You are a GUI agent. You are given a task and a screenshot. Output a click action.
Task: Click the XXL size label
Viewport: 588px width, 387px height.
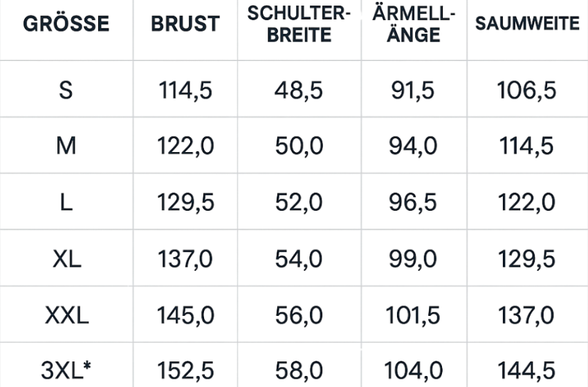pyautogui.click(x=66, y=315)
